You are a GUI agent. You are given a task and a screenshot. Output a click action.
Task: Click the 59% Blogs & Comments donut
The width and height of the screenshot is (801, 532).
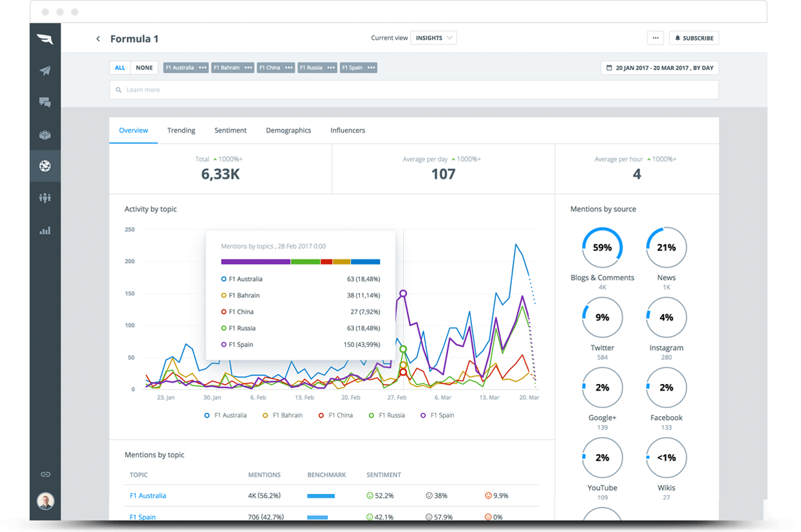602,248
